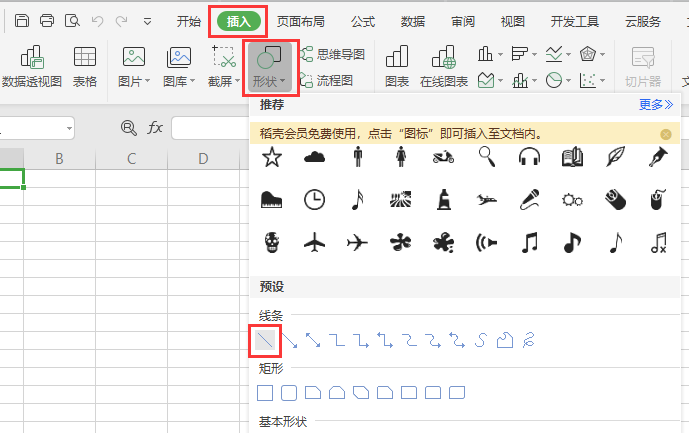Pick the cloud icon in recommended list
Viewport: 689px width, 433px height.
[x=314, y=156]
